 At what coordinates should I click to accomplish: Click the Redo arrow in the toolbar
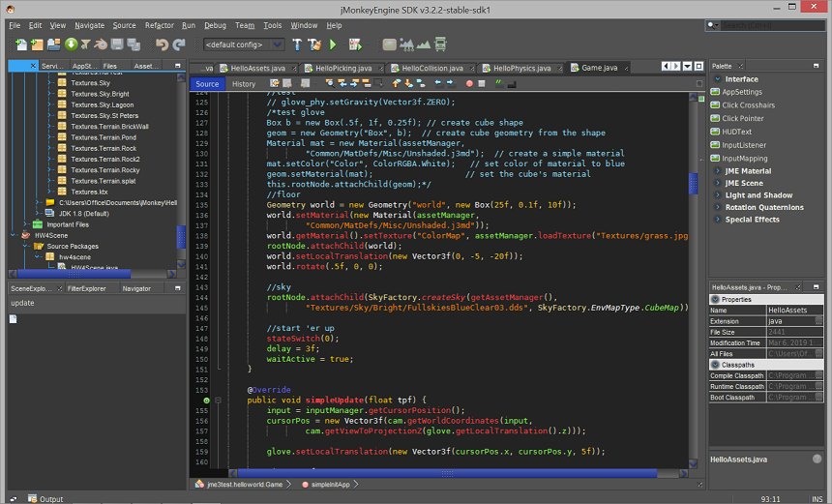(x=179, y=44)
